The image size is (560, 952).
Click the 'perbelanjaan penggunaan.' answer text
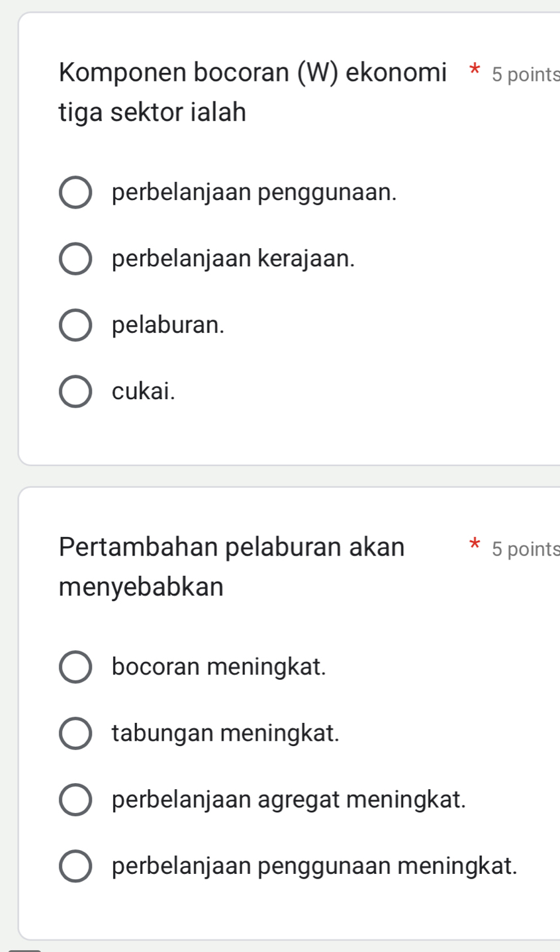click(x=255, y=193)
